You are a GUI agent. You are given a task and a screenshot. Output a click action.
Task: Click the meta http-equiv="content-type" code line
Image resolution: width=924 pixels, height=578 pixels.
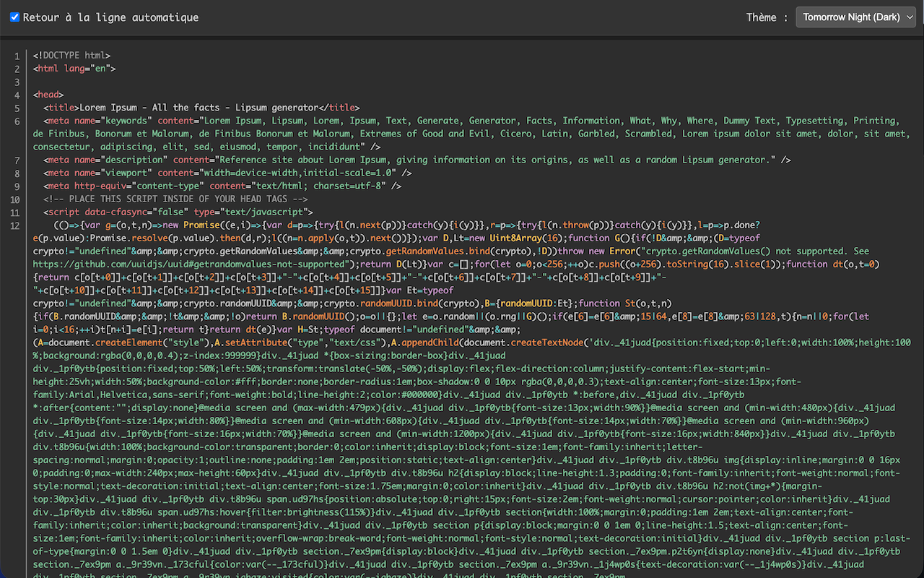(222, 186)
